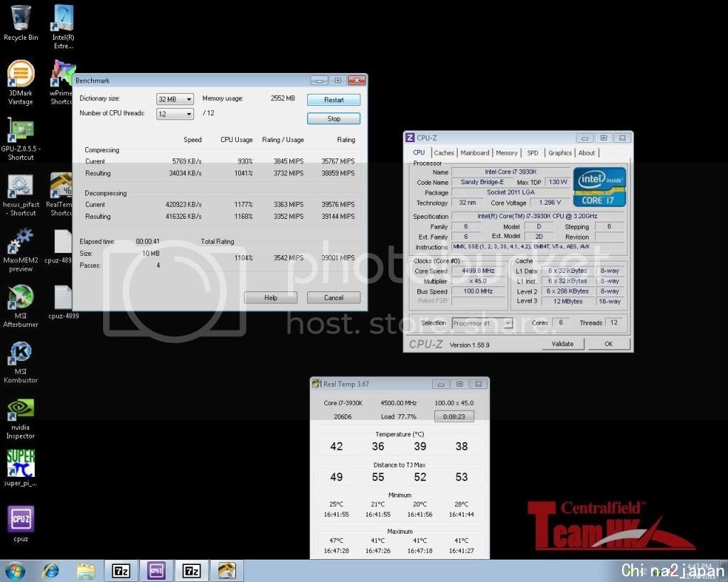The image size is (728, 582).
Task: Switch to CPU tab in CPU-Z
Action: pos(419,152)
